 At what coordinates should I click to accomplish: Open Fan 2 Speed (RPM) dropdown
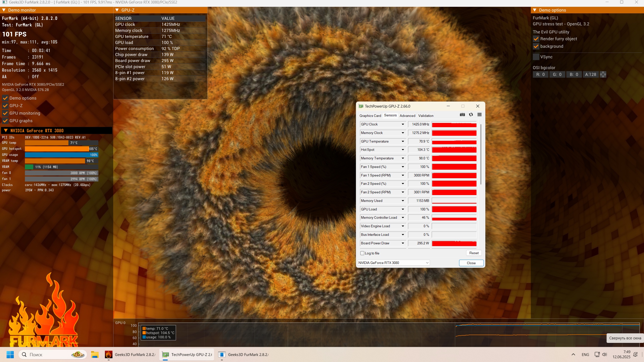pos(403,192)
